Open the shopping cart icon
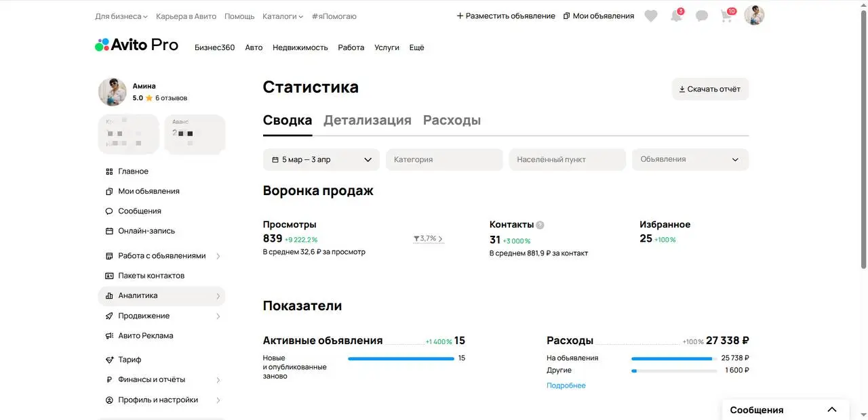Viewport: 868px width, 420px height. pyautogui.click(x=727, y=16)
